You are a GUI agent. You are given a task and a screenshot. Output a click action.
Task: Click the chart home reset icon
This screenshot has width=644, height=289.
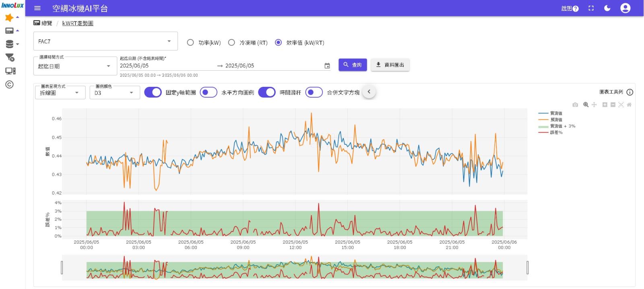pyautogui.click(x=629, y=105)
